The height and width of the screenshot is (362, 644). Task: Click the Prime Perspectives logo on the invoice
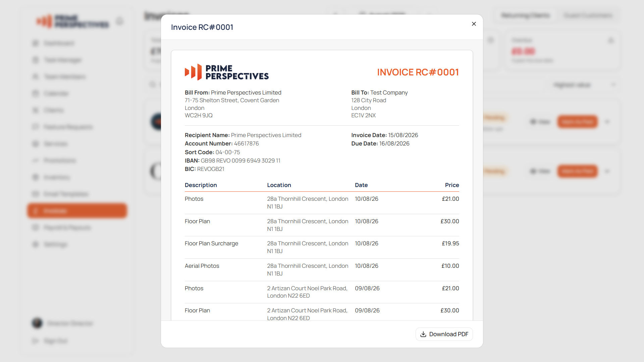(227, 72)
